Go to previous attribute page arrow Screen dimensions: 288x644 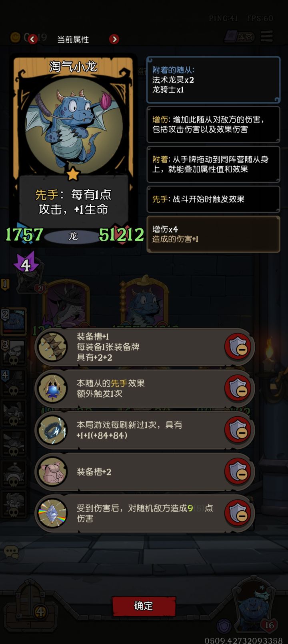33,39
